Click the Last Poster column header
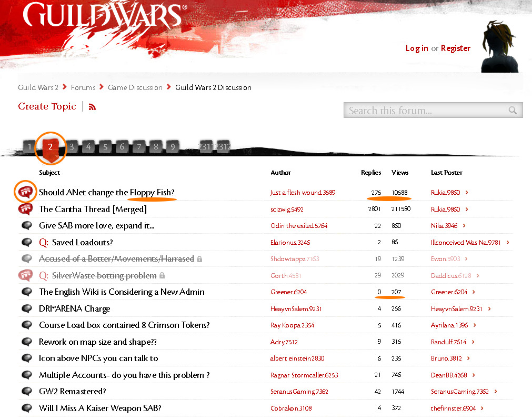This screenshot has width=532, height=419. pyautogui.click(x=447, y=172)
